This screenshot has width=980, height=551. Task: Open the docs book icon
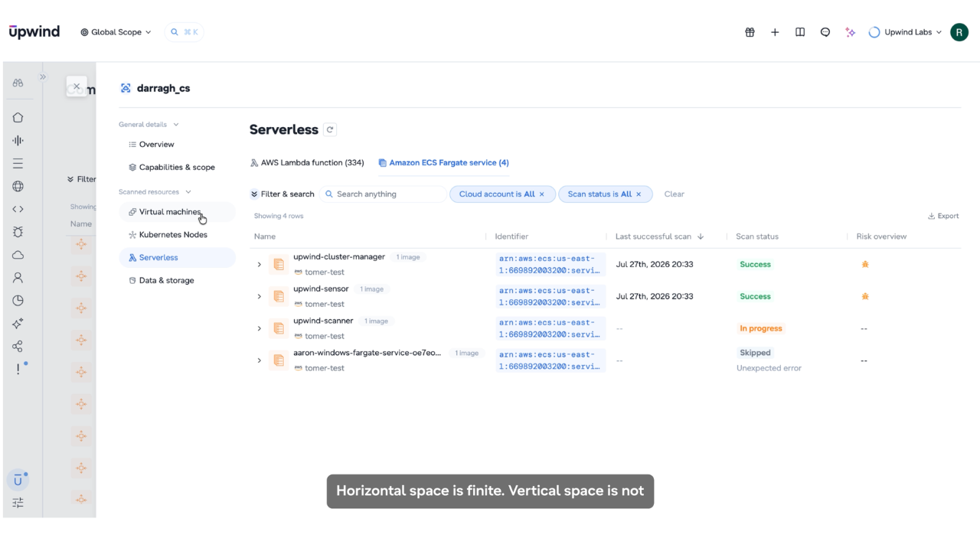(x=800, y=32)
